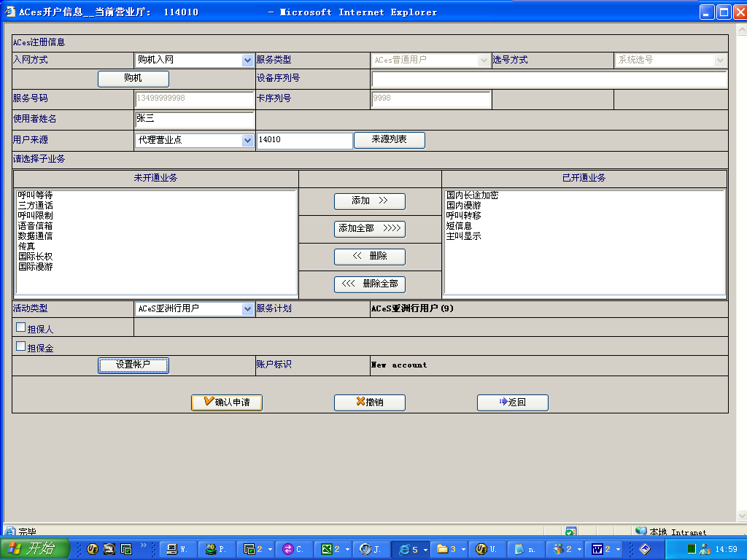
Task: Open the Word taskbar group
Action: point(605,549)
